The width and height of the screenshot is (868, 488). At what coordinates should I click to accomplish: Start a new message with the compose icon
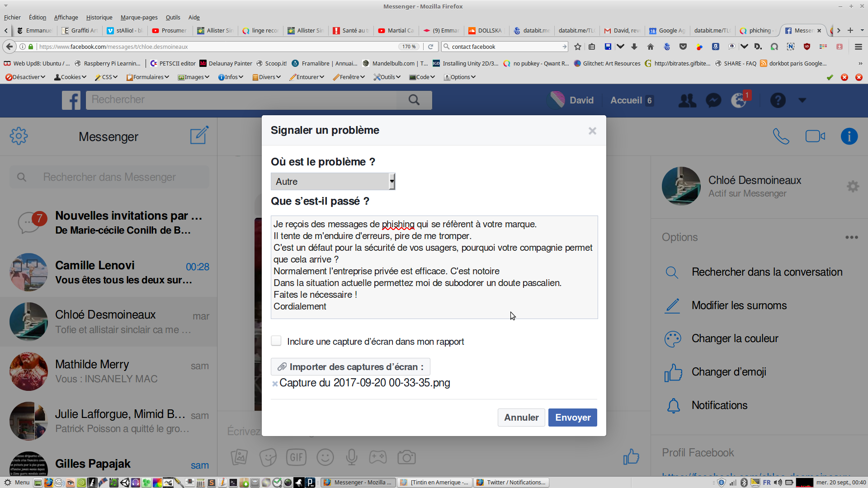199,135
